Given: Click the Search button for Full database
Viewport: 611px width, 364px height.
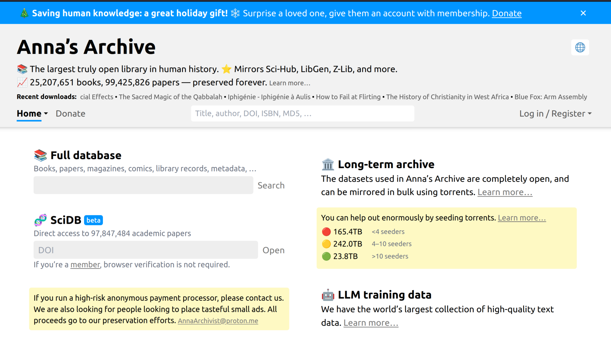Looking at the screenshot, I should tap(271, 185).
